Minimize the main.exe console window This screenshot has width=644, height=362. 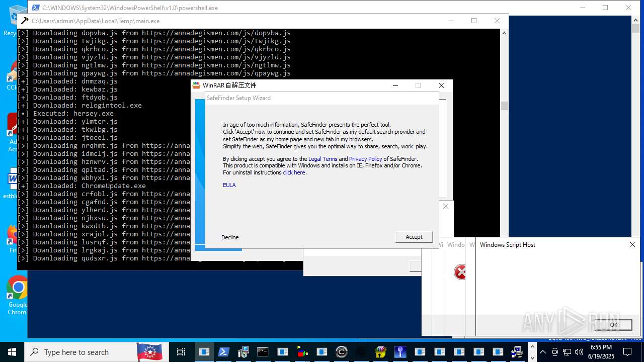(x=451, y=21)
